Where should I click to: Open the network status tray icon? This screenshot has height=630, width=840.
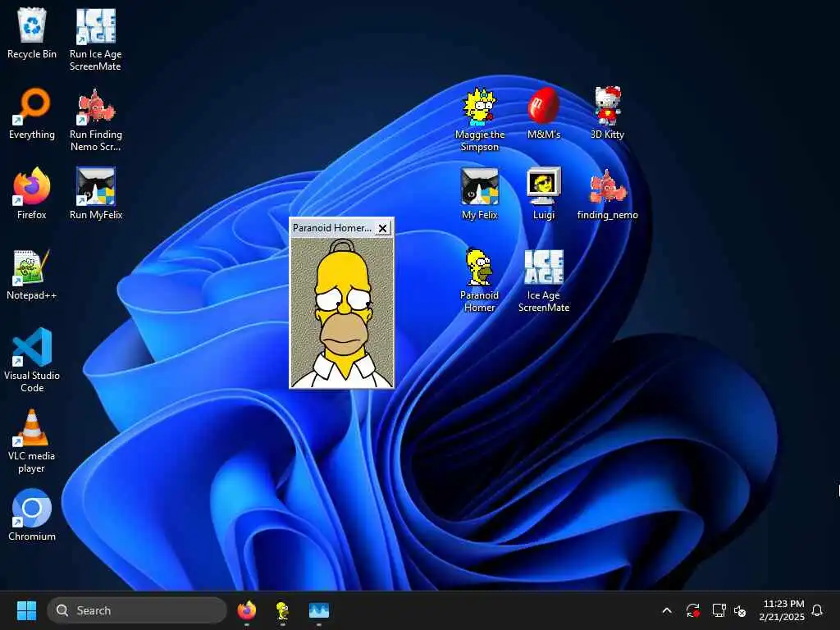719,610
